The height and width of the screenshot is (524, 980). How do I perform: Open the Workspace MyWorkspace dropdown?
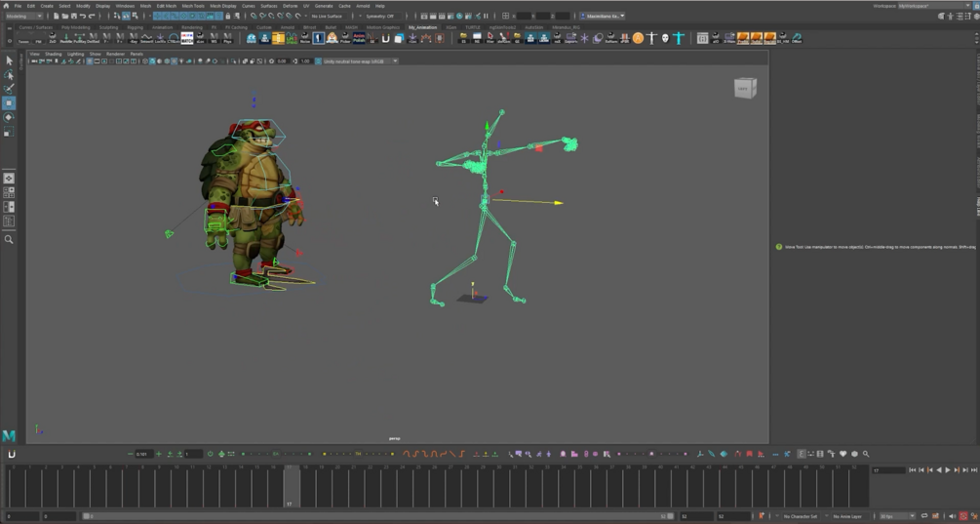(934, 6)
